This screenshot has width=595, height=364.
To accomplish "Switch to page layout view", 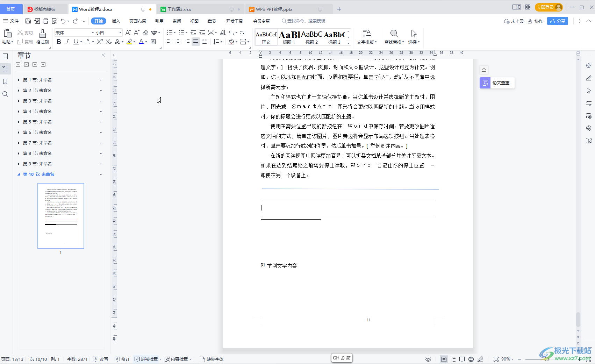I will click(444, 359).
